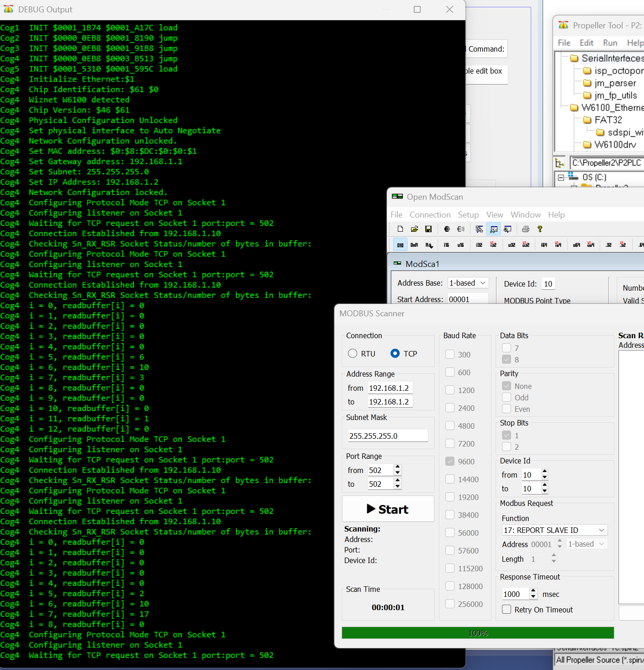Click the Address Range from IP field
This screenshot has height=670, width=644.
coord(390,388)
